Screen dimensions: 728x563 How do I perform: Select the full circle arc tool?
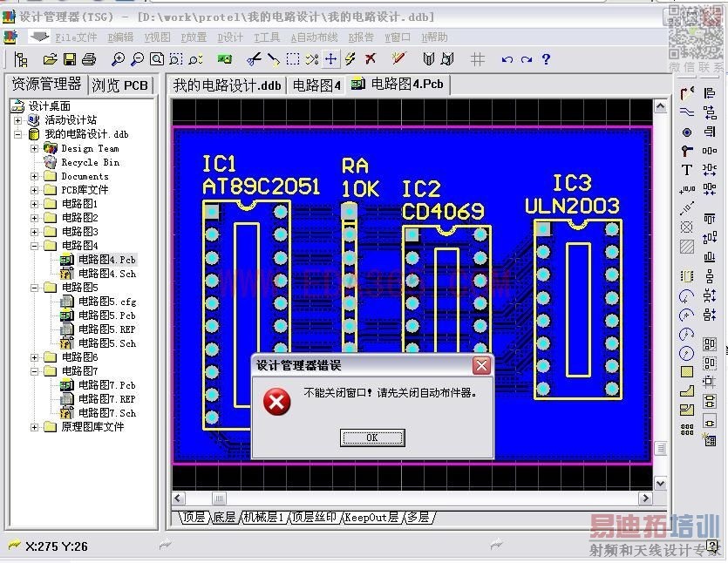(687, 354)
